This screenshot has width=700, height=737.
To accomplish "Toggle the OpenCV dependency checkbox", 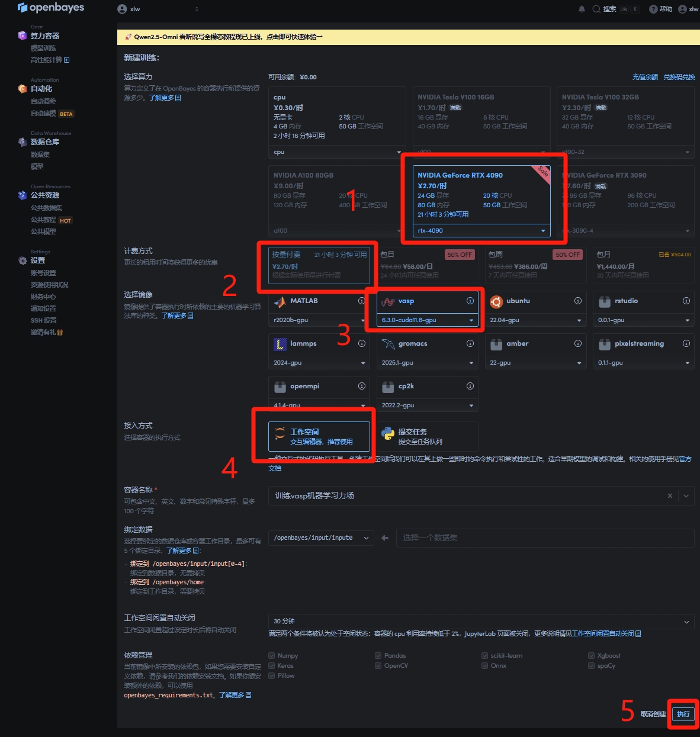I will pos(378,666).
